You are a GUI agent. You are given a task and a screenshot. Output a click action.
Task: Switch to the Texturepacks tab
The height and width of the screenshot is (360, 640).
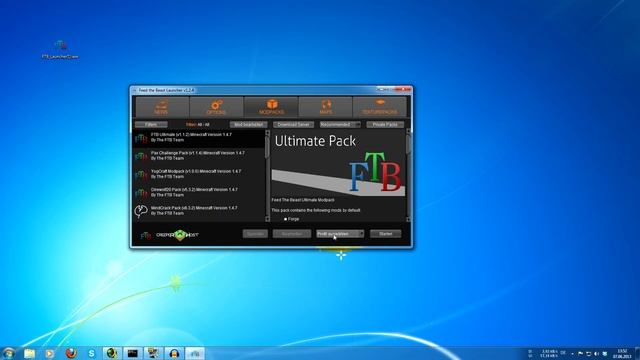380,107
